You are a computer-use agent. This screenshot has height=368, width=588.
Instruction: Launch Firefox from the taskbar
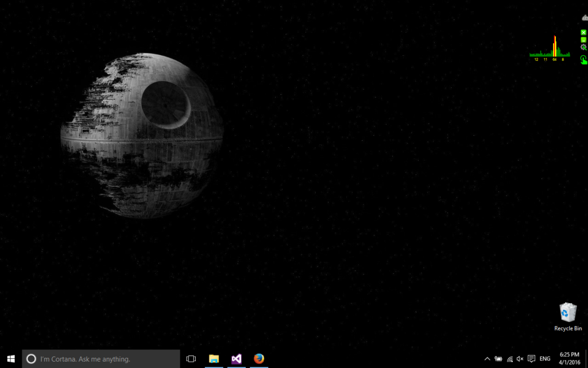tap(259, 359)
